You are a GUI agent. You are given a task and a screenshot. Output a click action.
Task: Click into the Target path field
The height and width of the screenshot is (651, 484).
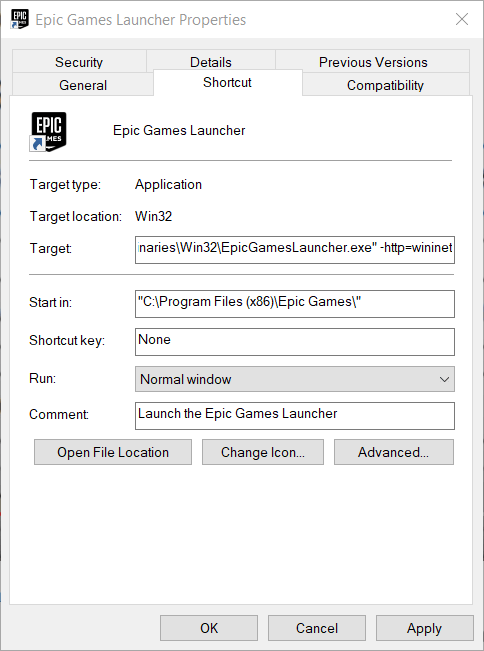click(x=295, y=250)
